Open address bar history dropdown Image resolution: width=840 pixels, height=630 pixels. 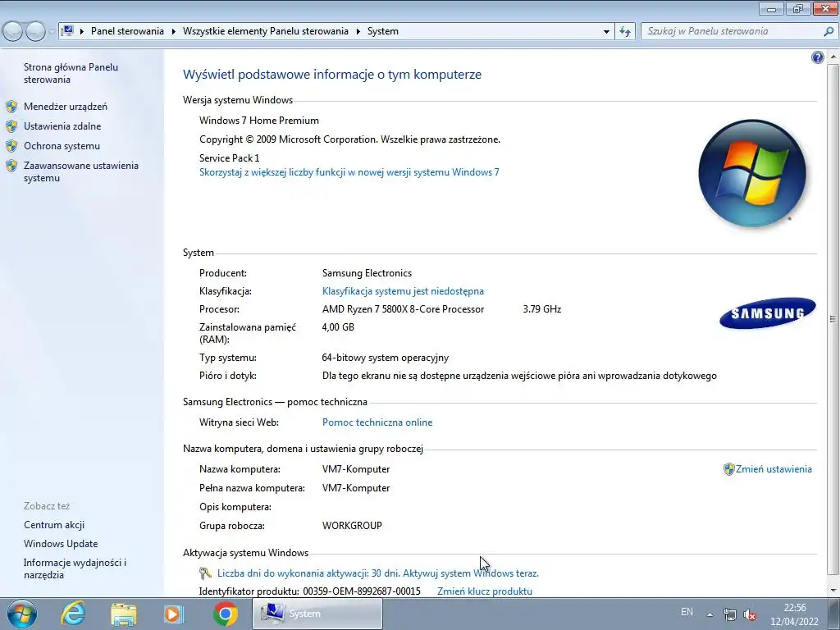pos(606,32)
